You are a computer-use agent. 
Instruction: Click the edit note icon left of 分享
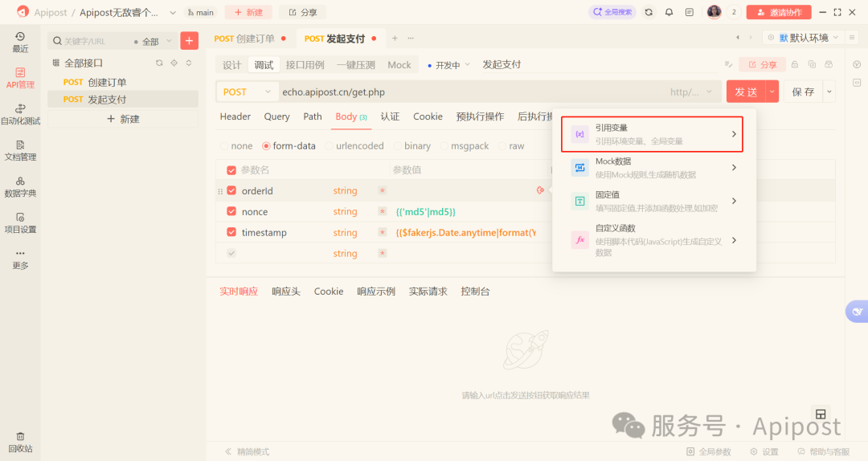point(728,64)
